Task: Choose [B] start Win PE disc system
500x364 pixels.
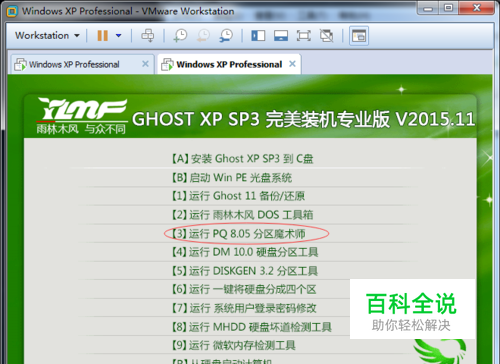Action: (232, 177)
